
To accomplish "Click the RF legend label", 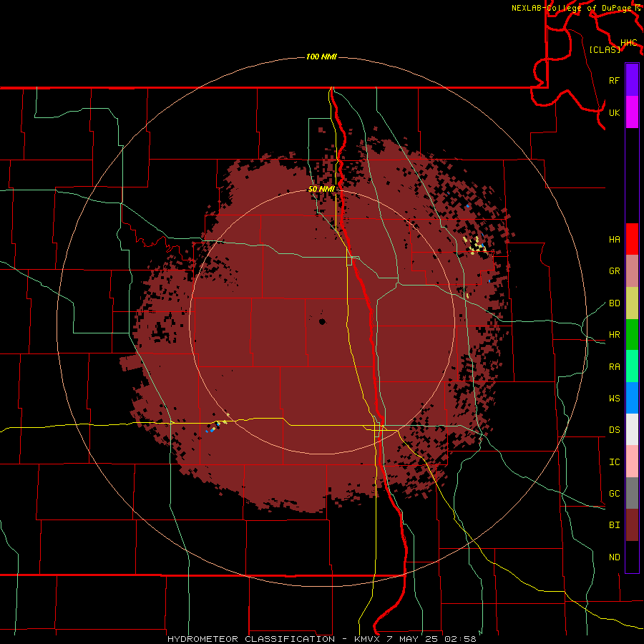I will click(614, 81).
